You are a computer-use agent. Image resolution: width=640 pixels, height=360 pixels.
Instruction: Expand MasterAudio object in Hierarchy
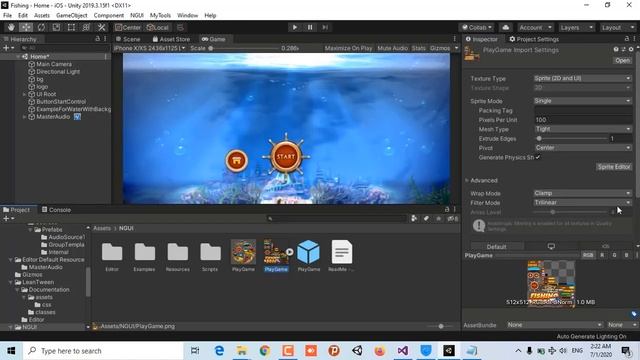(24, 117)
